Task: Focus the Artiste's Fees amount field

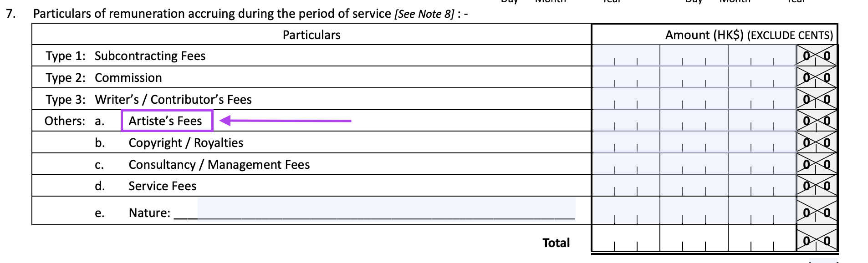Action: [694, 121]
